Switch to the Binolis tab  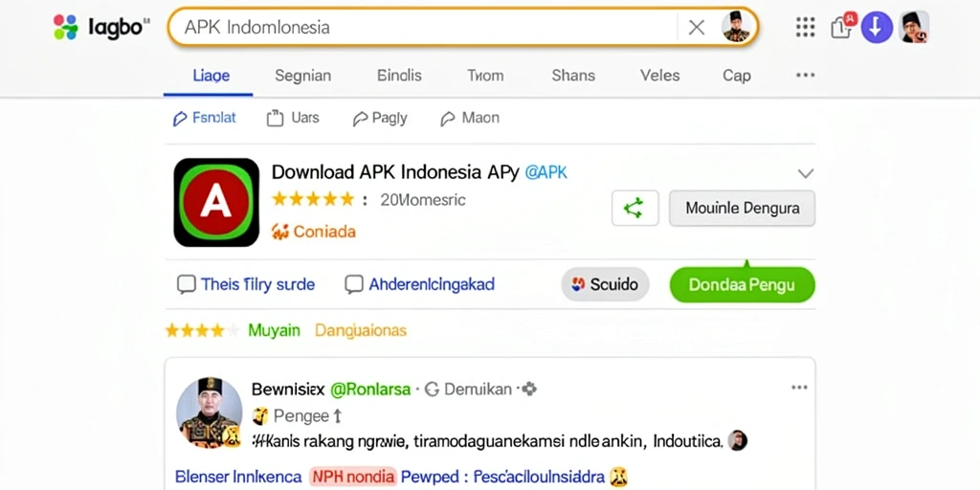399,76
